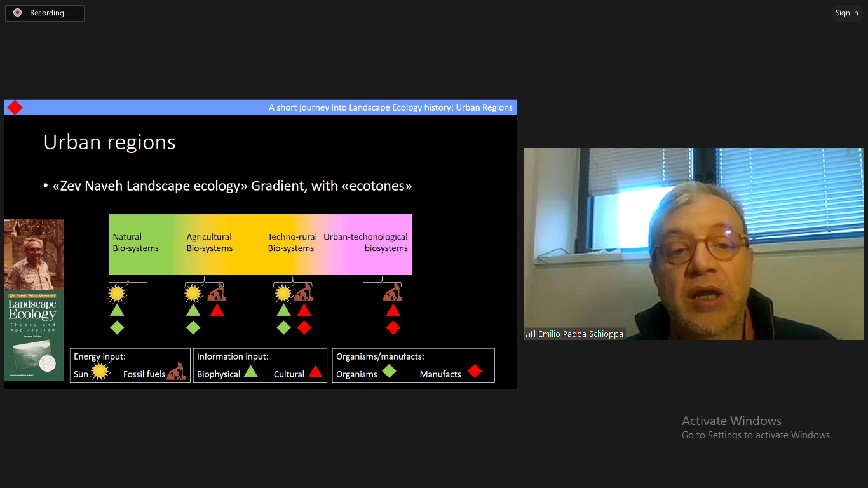The width and height of the screenshot is (868, 488).
Task: Click the oil pump under Urban-technological biosystems
Action: [x=393, y=292]
